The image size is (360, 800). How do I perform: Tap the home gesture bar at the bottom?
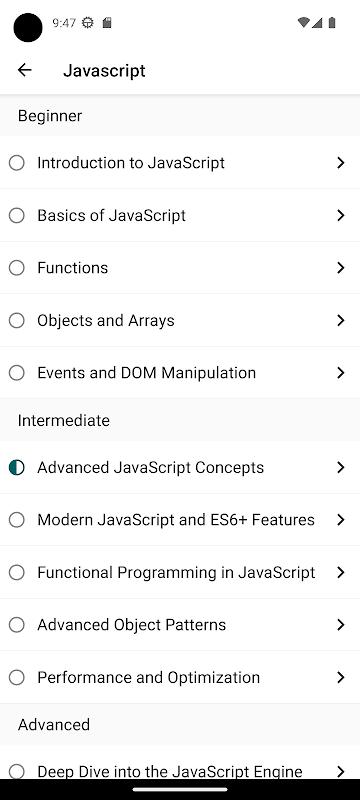(180, 789)
